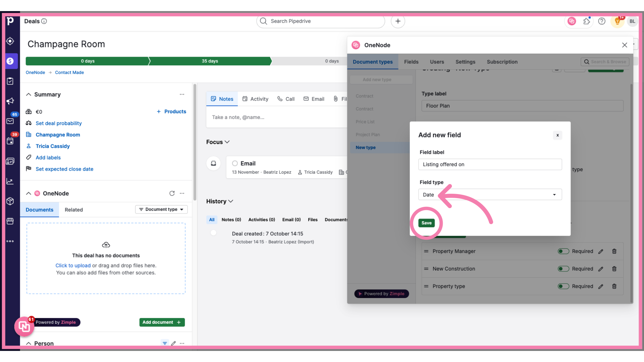The image size is (644, 362).
Task: Click Set expected close date
Action: coord(64,169)
